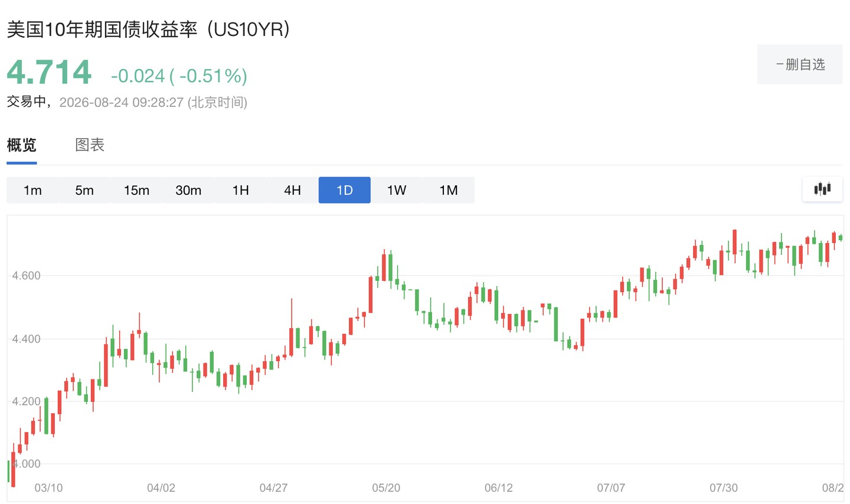Click the 04/02 date on time axis

click(x=161, y=488)
